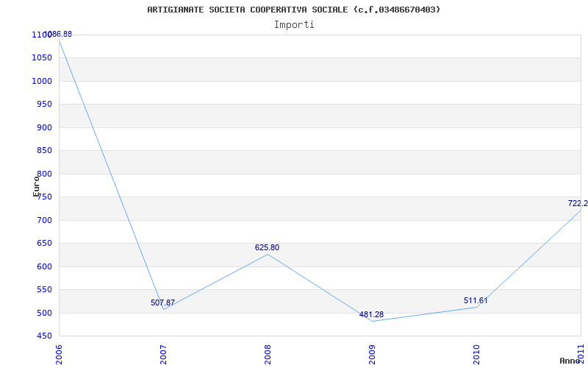
Task: Click the 1050 y-axis tick label
Action: tap(42, 58)
